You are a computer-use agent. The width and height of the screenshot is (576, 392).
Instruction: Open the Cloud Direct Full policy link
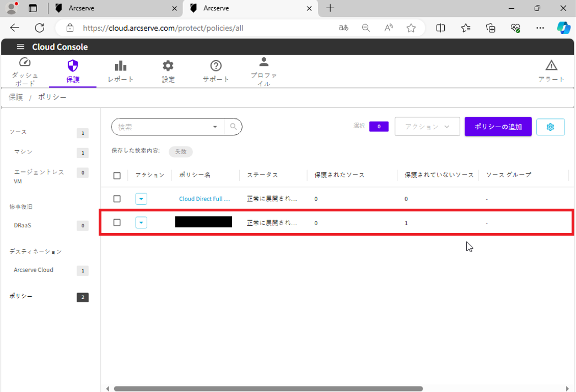(204, 199)
